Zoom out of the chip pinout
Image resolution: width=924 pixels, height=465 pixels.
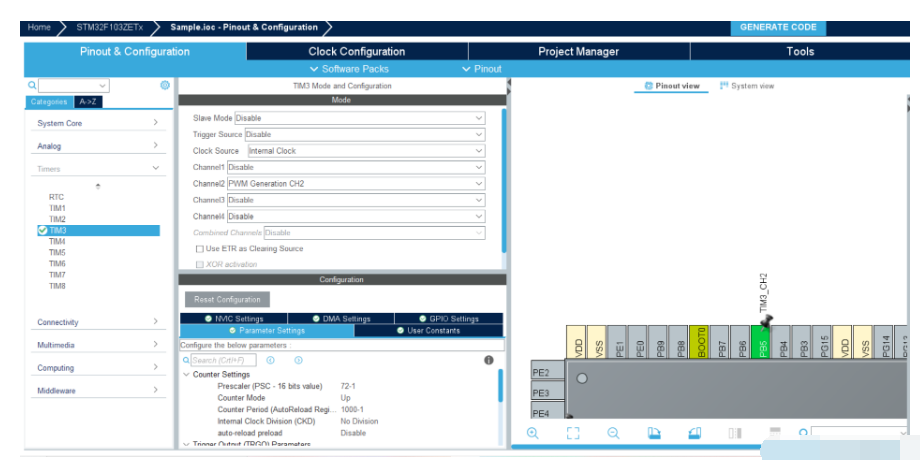[x=613, y=433]
